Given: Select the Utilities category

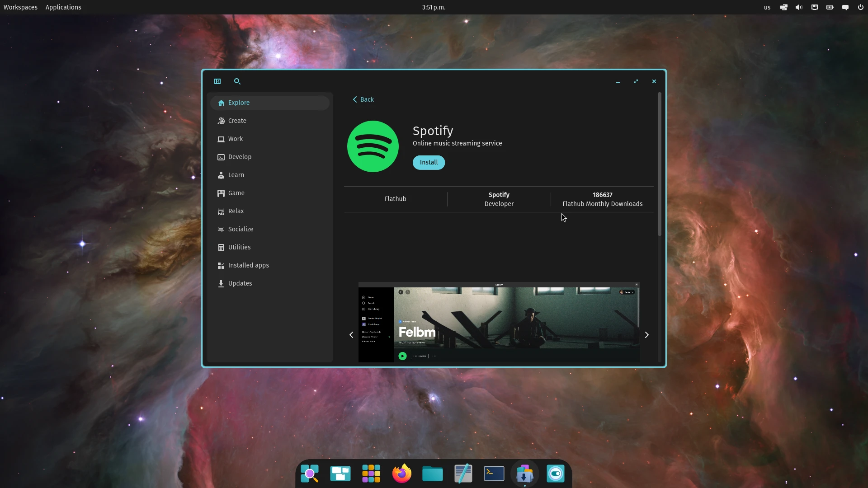Looking at the screenshot, I should (x=239, y=247).
